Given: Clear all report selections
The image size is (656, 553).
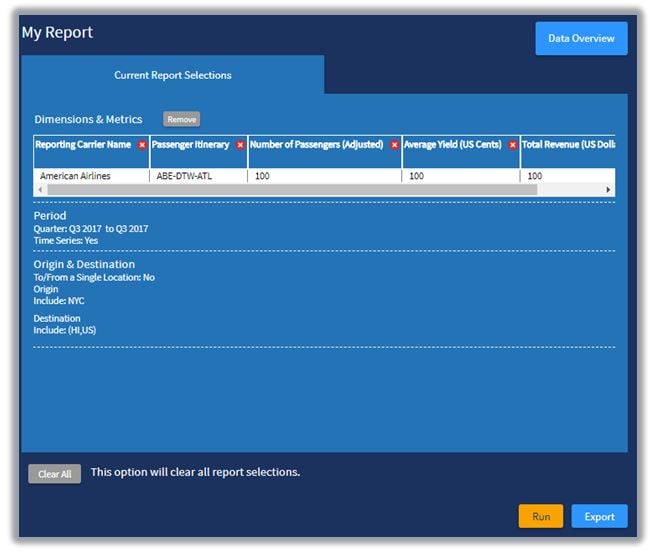Looking at the screenshot, I should (x=54, y=474).
